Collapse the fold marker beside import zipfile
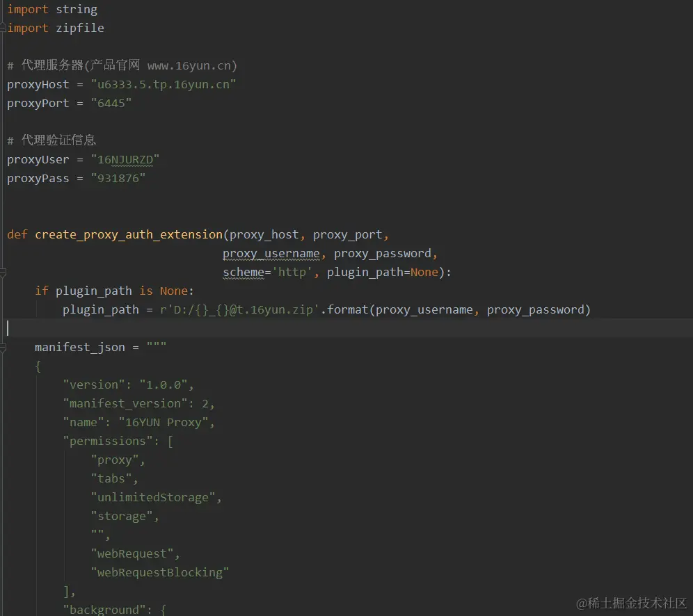The image size is (693, 616). tap(3, 29)
